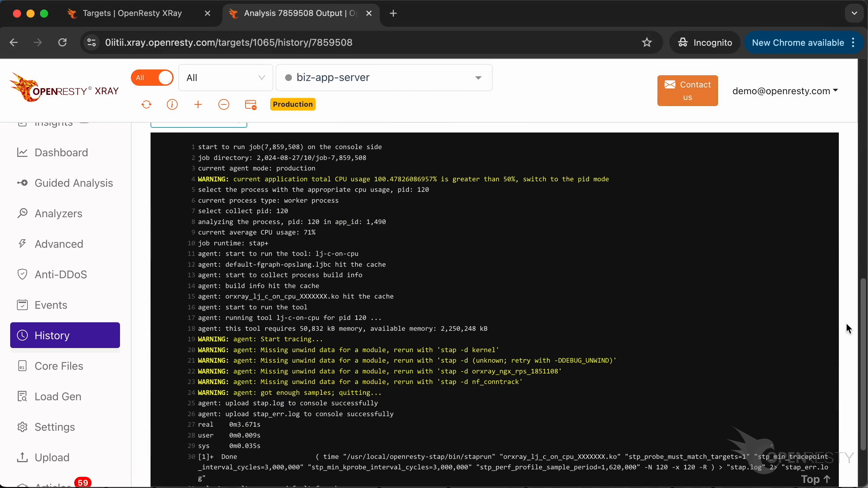The width and height of the screenshot is (868, 488).
Task: Go back to the previous page
Action: click(x=14, y=42)
